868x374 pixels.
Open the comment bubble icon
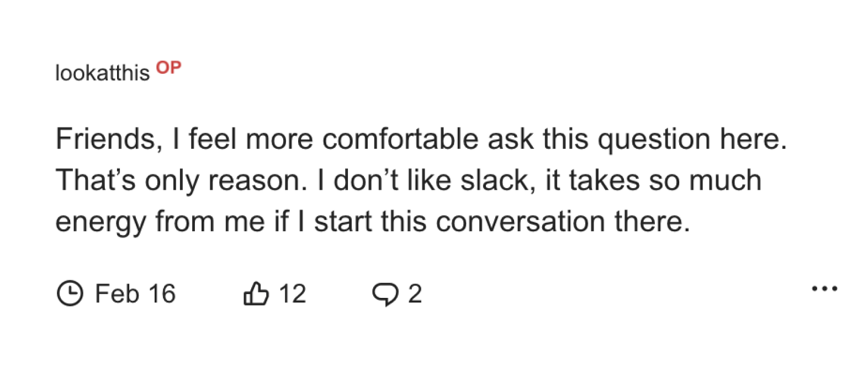tap(385, 294)
